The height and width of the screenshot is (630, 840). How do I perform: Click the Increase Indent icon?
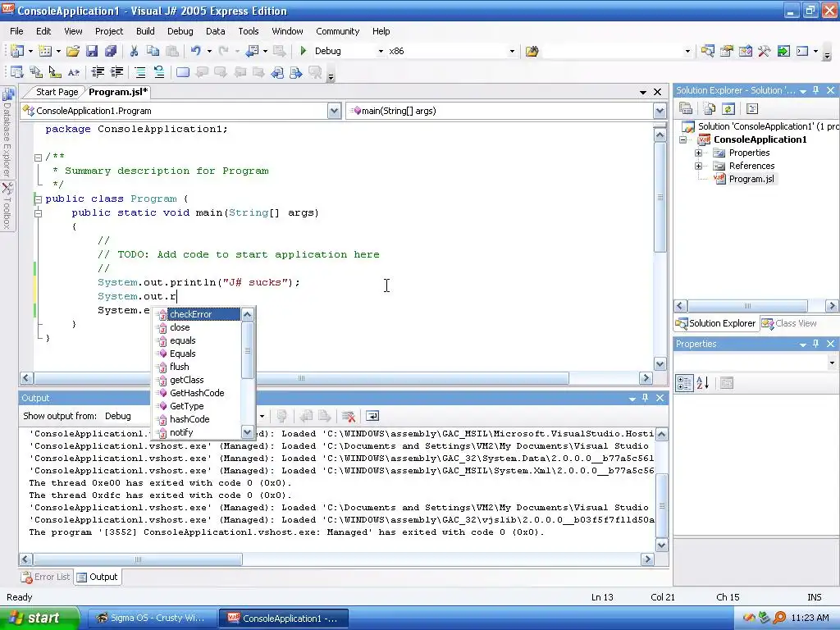[116, 72]
